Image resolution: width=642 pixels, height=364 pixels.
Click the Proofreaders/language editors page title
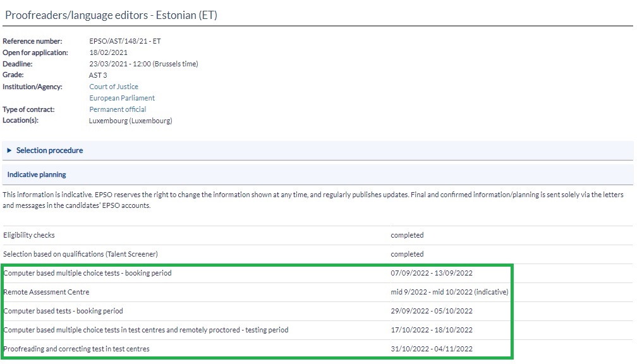coord(111,15)
